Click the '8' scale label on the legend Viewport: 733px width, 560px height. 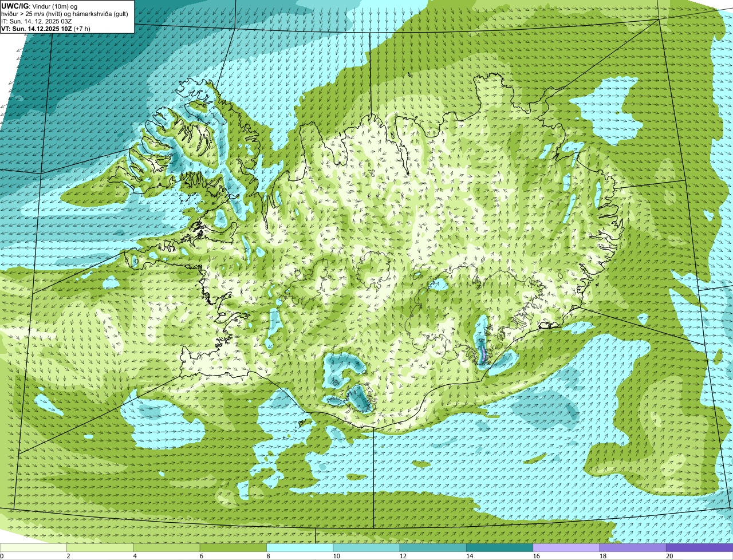269,556
